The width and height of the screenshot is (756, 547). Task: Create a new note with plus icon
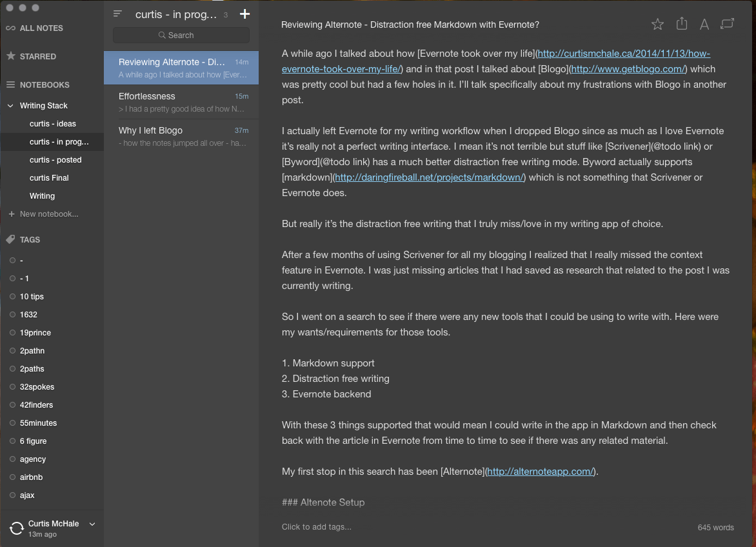pos(244,14)
